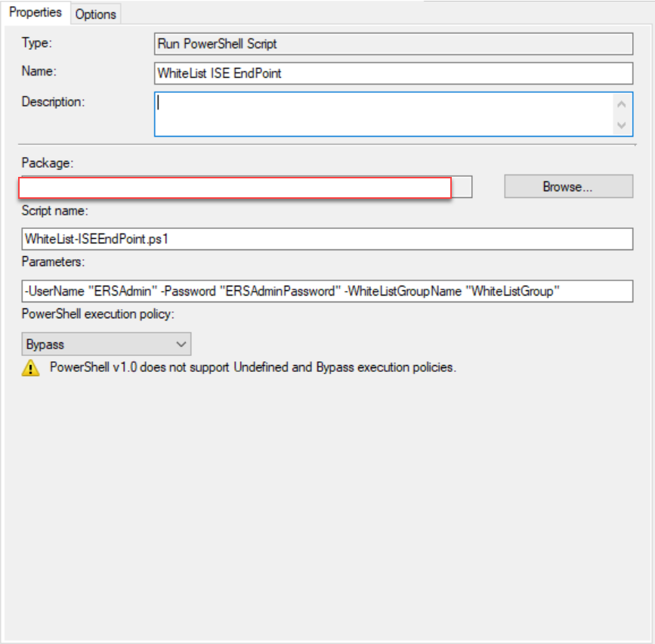Switch to the Options tab
655x644 pixels.
coord(96,14)
